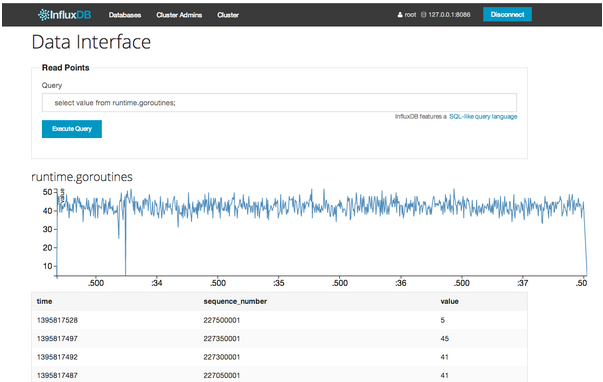Click the Data Interface heading
603x382 pixels.
[x=91, y=42]
